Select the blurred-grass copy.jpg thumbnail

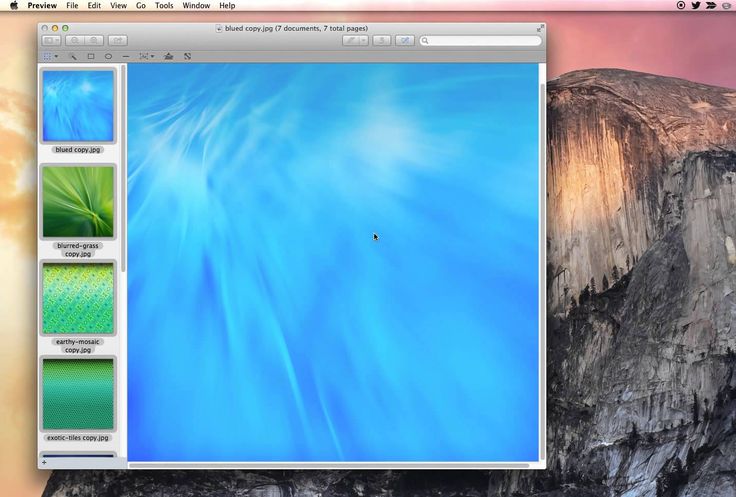[x=78, y=202]
